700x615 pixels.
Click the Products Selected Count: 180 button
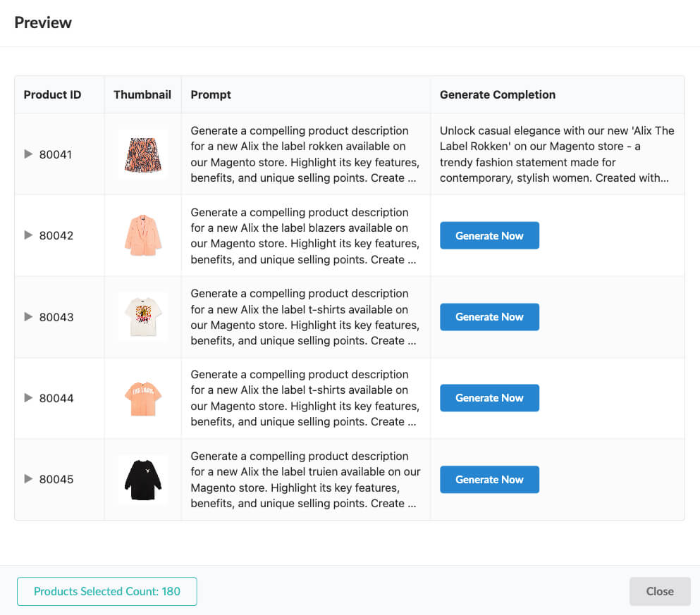[x=106, y=591]
